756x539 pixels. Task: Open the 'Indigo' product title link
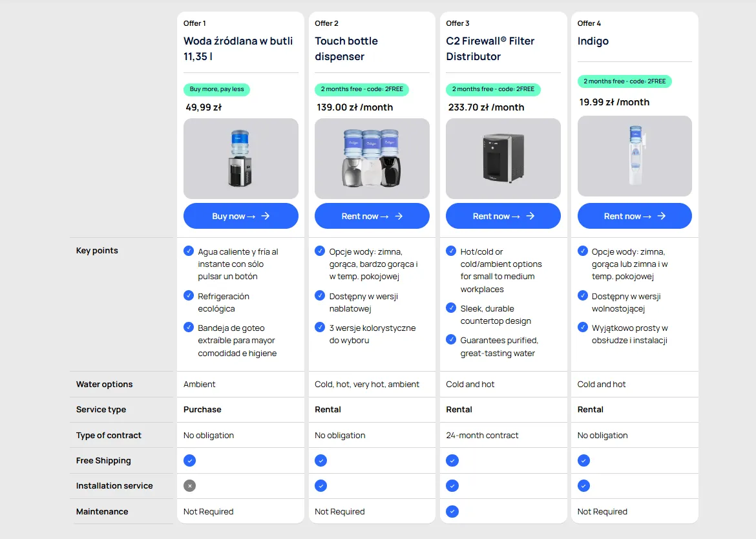tap(593, 41)
